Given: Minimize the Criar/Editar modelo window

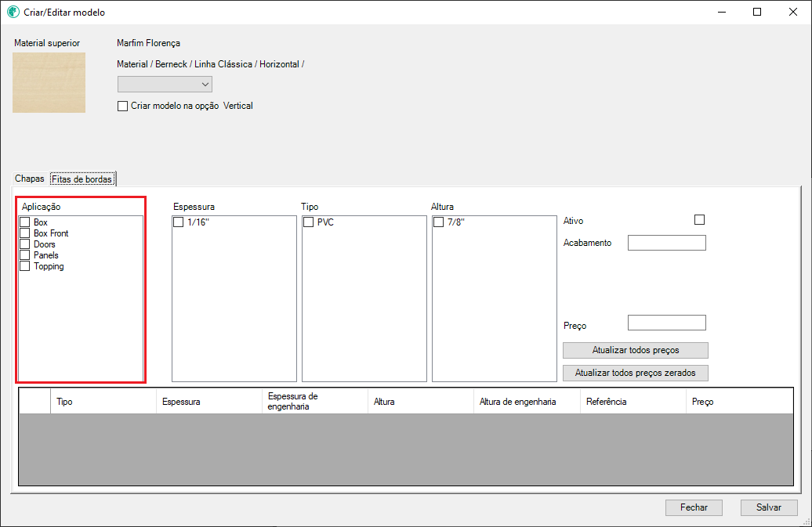Looking at the screenshot, I should pos(722,12).
